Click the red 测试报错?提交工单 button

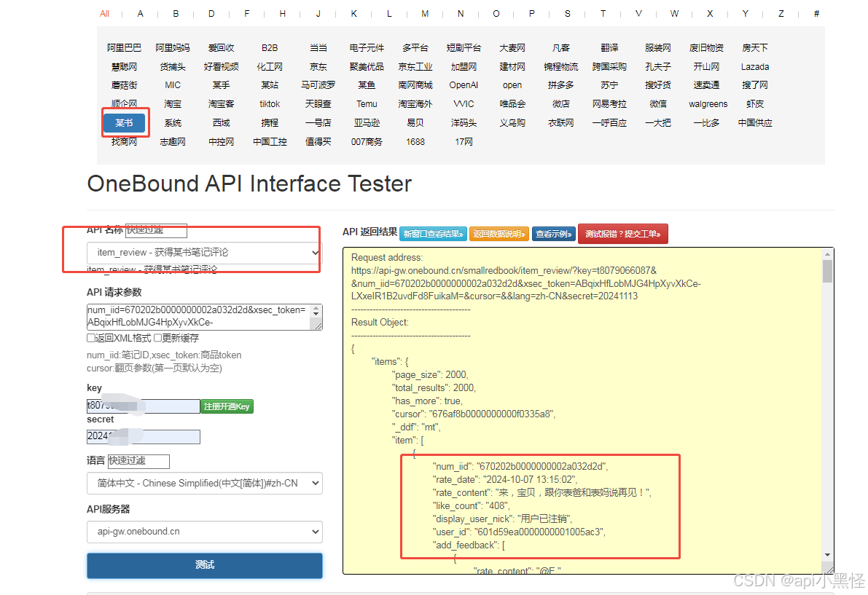[623, 234]
